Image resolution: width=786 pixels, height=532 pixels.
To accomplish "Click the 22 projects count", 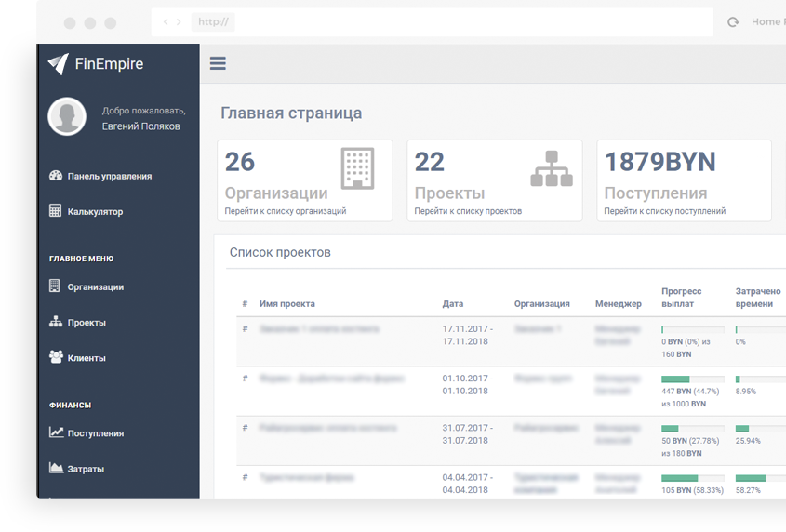I will [429, 162].
